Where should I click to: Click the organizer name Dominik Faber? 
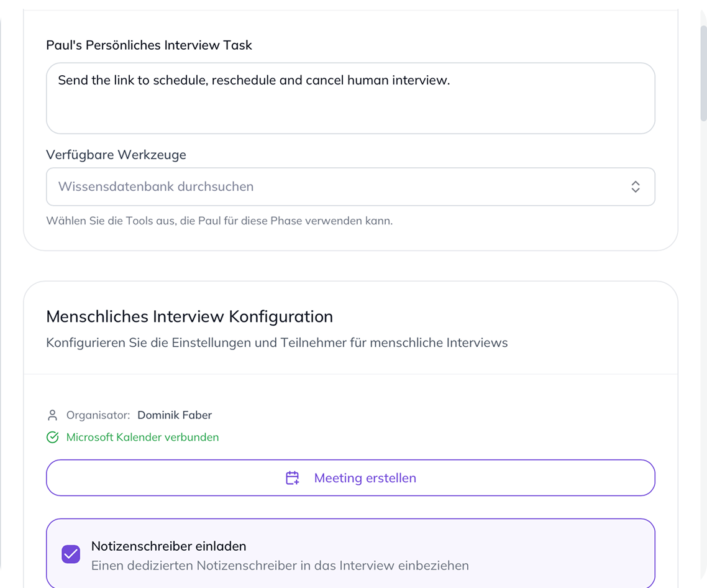(x=175, y=415)
